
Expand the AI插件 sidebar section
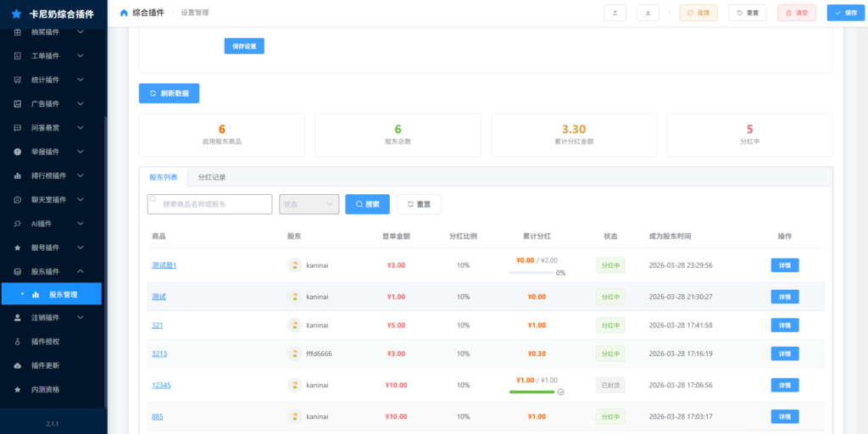pos(81,224)
